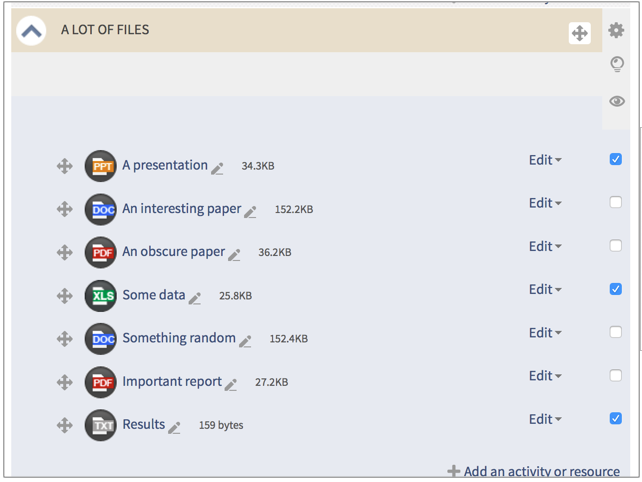Click the 34.3KB file size text
The height and width of the screenshot is (482, 642).
pos(258,166)
